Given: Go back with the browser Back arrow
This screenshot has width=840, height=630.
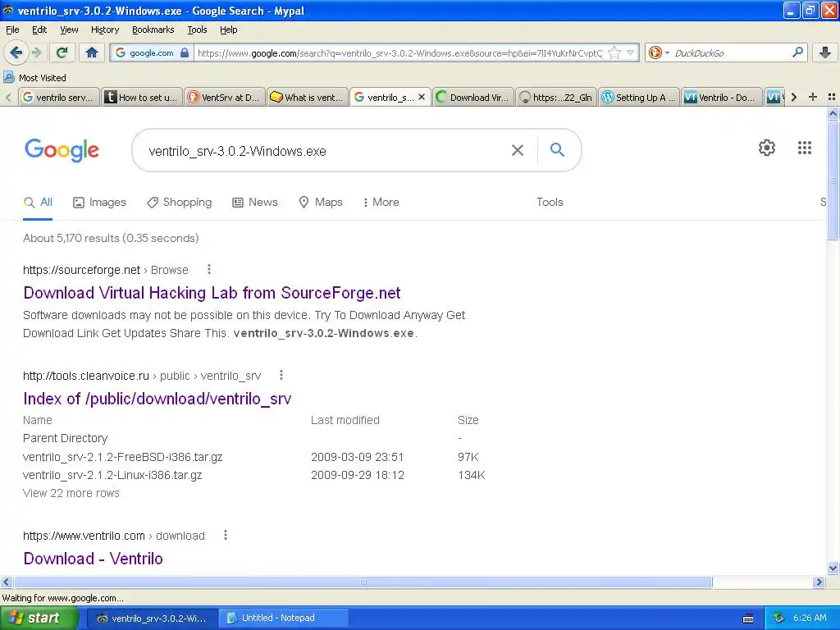Looking at the screenshot, I should coord(16,52).
